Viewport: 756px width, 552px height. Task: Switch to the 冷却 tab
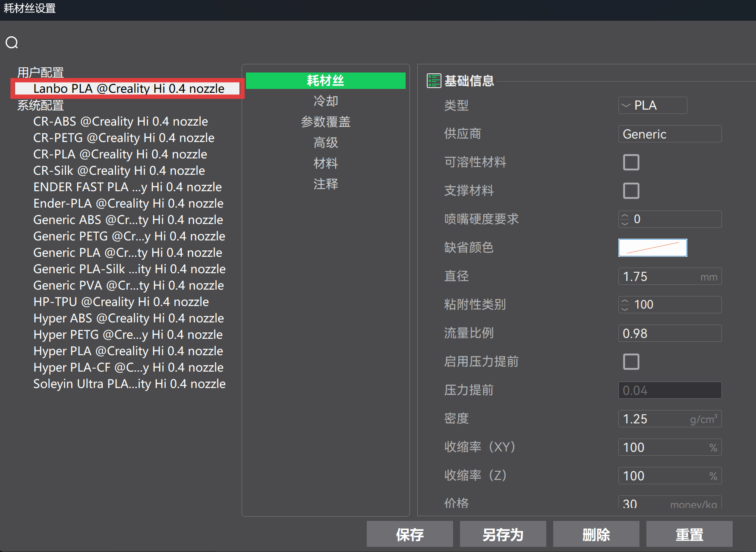coord(326,101)
